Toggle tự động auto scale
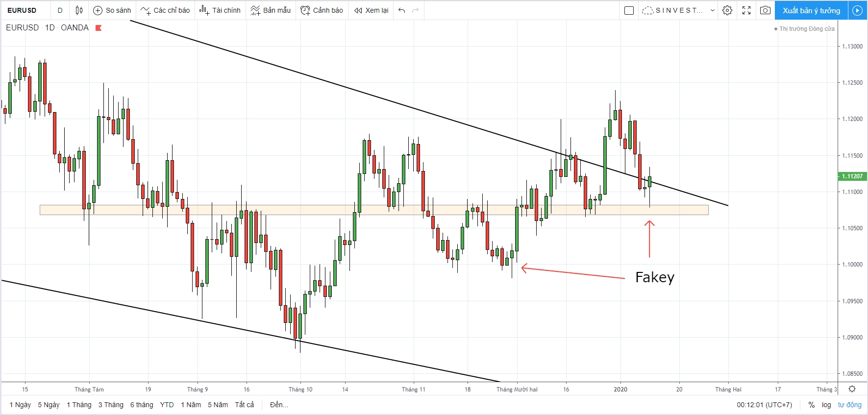The height and width of the screenshot is (415, 868). point(849,405)
